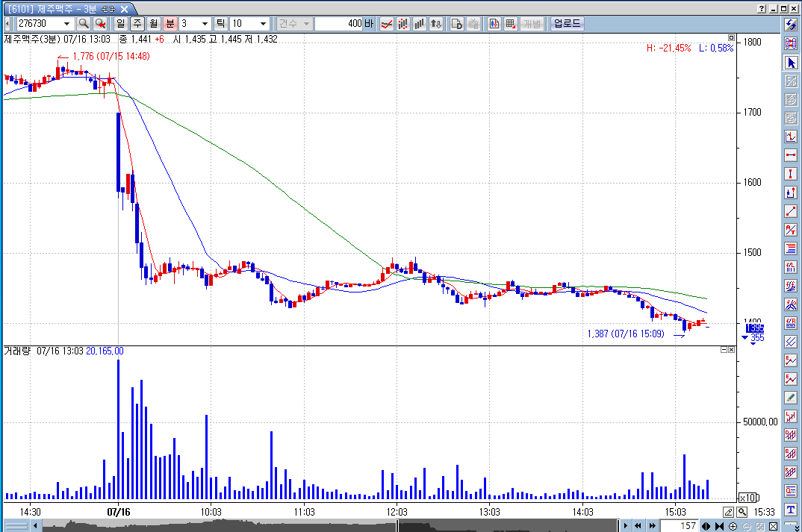
Task: Select the 틱 (tick) chart mode
Action: [221, 23]
